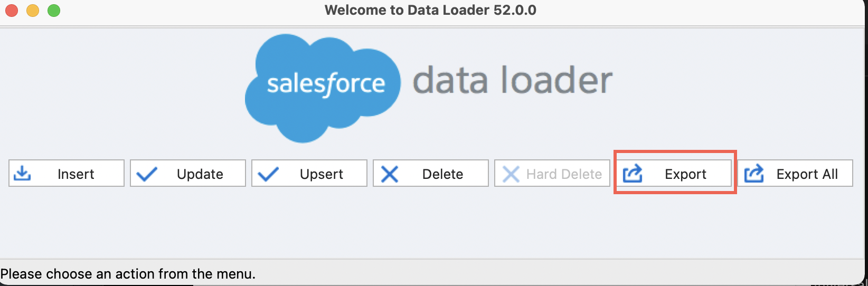Click the Update checkmark icon
The image size is (868, 286).
146,174
